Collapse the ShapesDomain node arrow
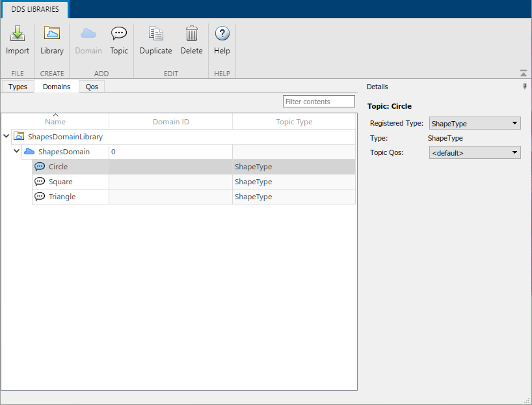The height and width of the screenshot is (405, 532). tap(17, 151)
